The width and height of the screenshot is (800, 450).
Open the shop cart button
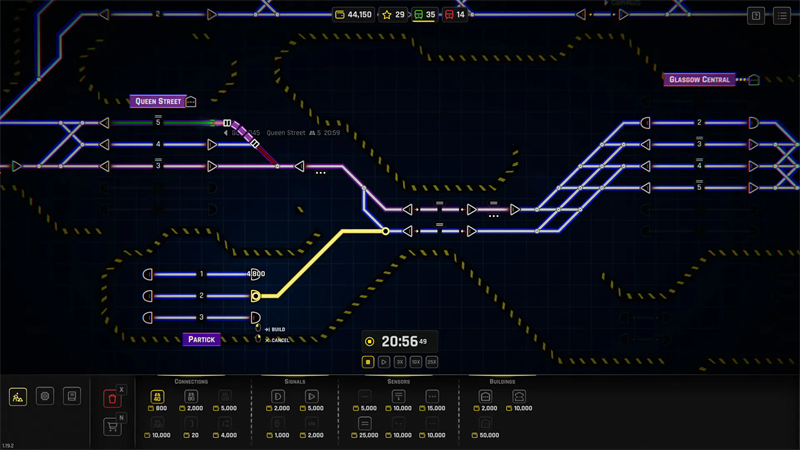[x=112, y=427]
